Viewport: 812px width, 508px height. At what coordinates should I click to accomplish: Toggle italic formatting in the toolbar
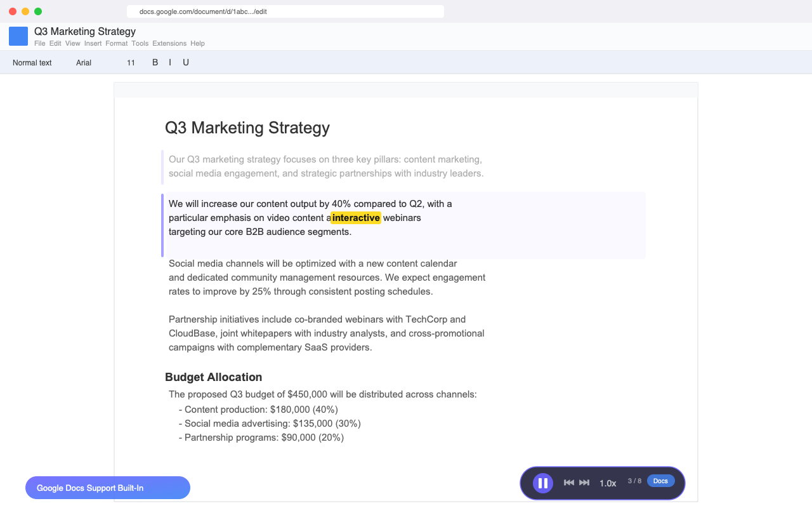(x=170, y=62)
